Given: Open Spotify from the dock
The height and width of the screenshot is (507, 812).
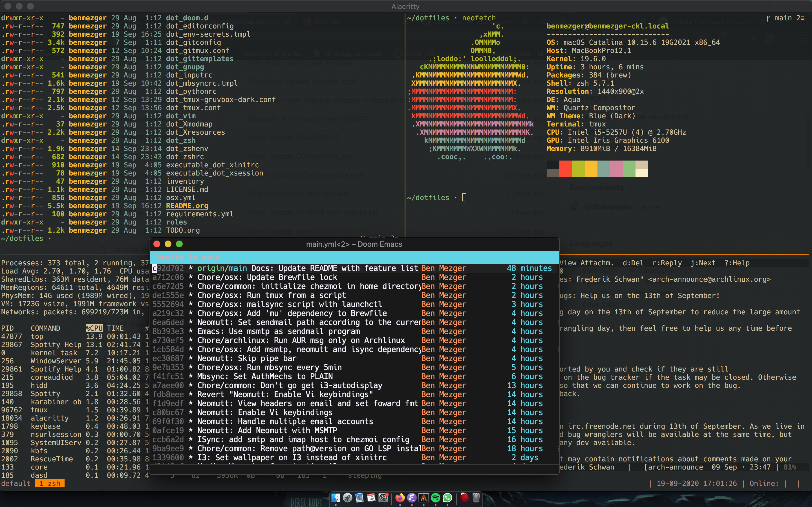Looking at the screenshot, I should [x=436, y=498].
